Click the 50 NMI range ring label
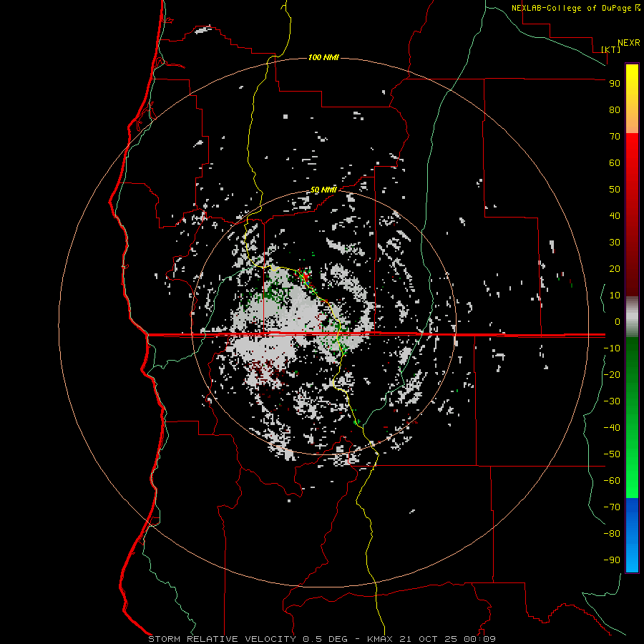This screenshot has height=644, width=644. pyautogui.click(x=323, y=190)
